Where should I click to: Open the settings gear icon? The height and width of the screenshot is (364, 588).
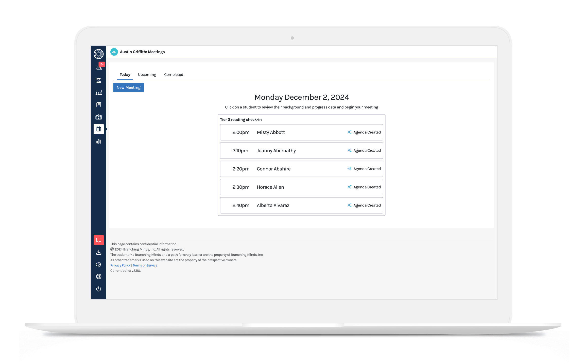99,265
